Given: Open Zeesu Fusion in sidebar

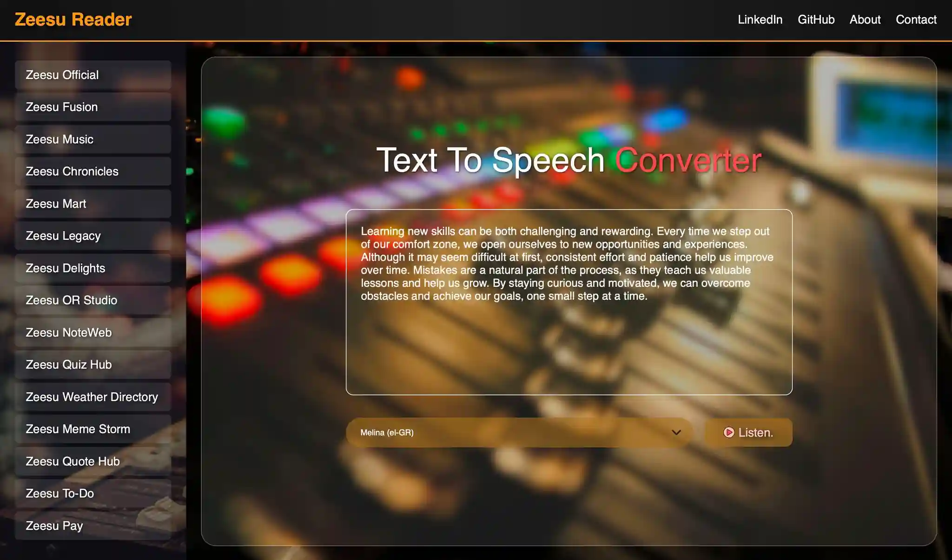Looking at the screenshot, I should (x=93, y=107).
